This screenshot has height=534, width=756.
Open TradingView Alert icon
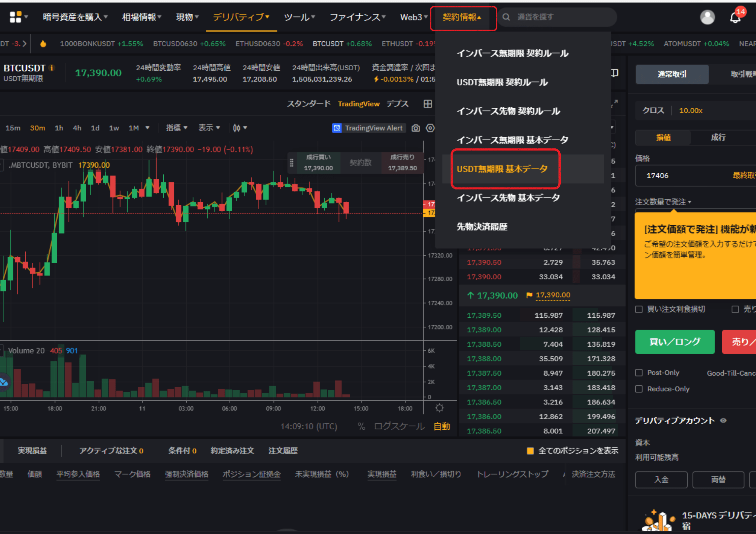(x=337, y=128)
